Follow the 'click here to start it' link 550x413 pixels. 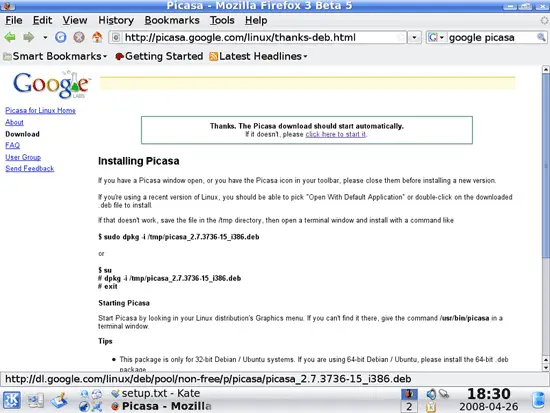(336, 134)
